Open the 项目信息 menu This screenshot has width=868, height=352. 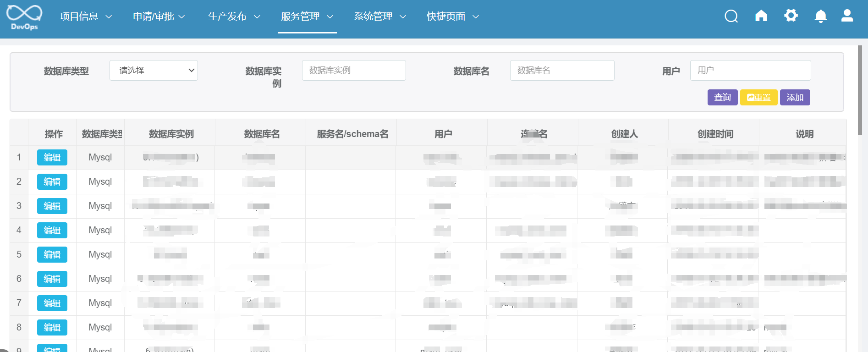(86, 16)
